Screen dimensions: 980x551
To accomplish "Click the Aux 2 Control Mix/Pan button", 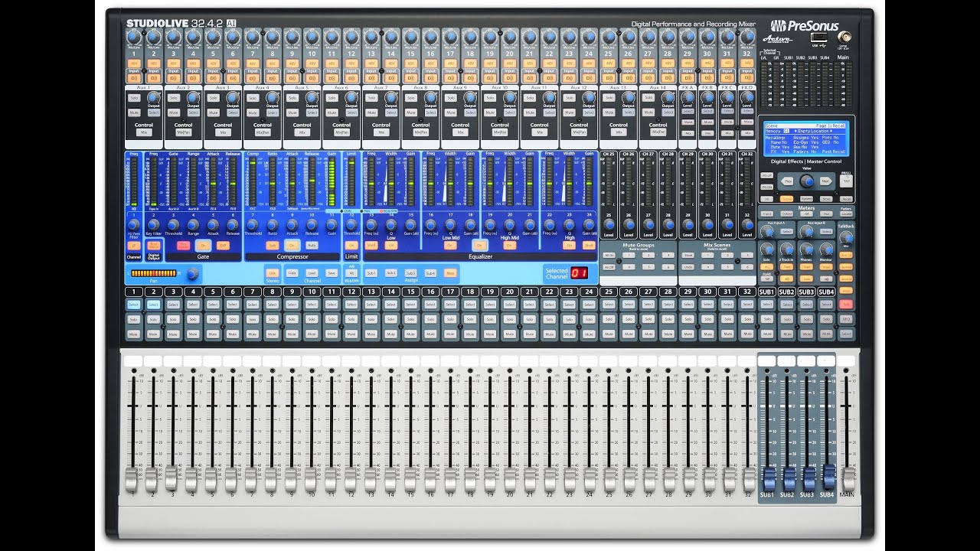I will coord(184,132).
